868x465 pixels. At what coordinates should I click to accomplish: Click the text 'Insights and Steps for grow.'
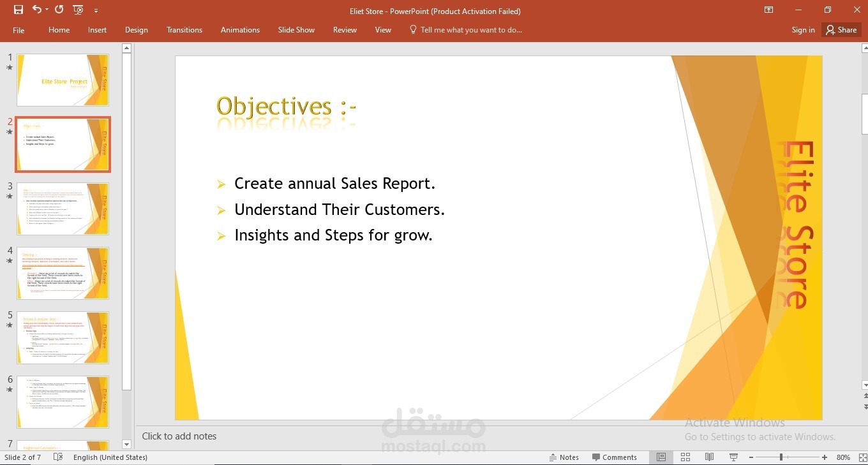[x=333, y=235]
